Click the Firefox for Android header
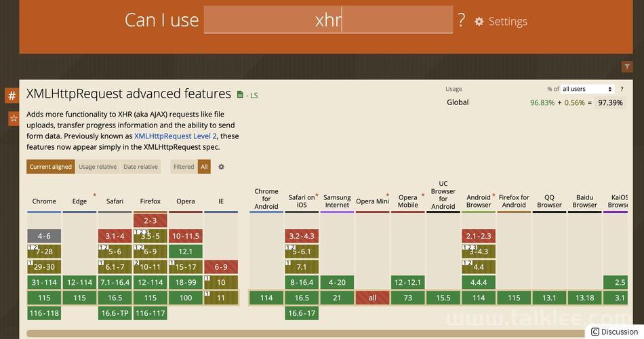The width and height of the screenshot is (644, 339). click(x=514, y=201)
